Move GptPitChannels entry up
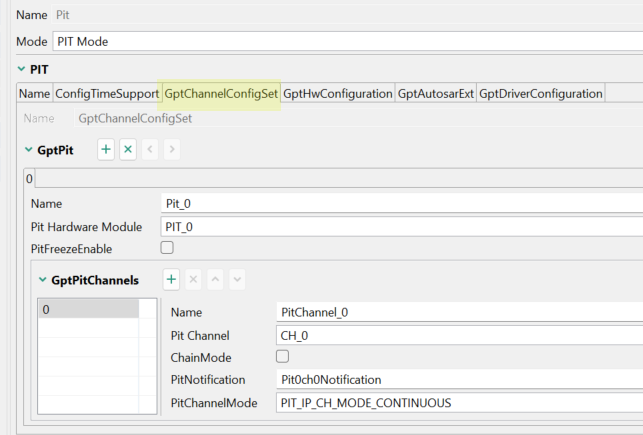This screenshot has width=643, height=435. tap(215, 280)
